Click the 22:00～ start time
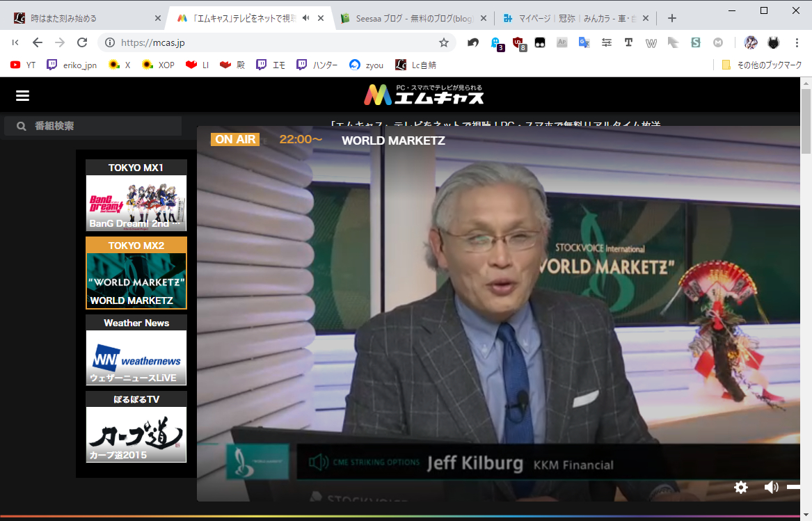 pos(301,139)
